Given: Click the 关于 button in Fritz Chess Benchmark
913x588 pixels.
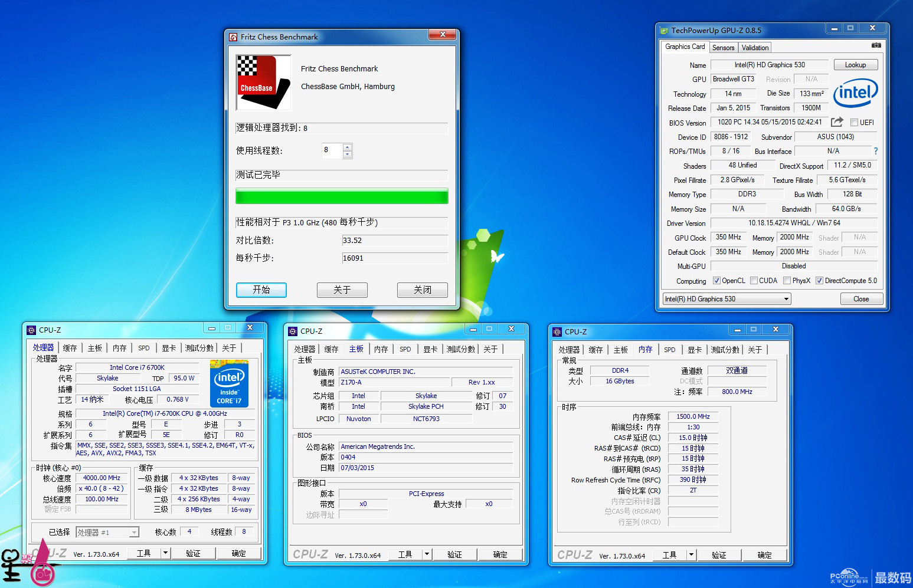Looking at the screenshot, I should (x=342, y=290).
